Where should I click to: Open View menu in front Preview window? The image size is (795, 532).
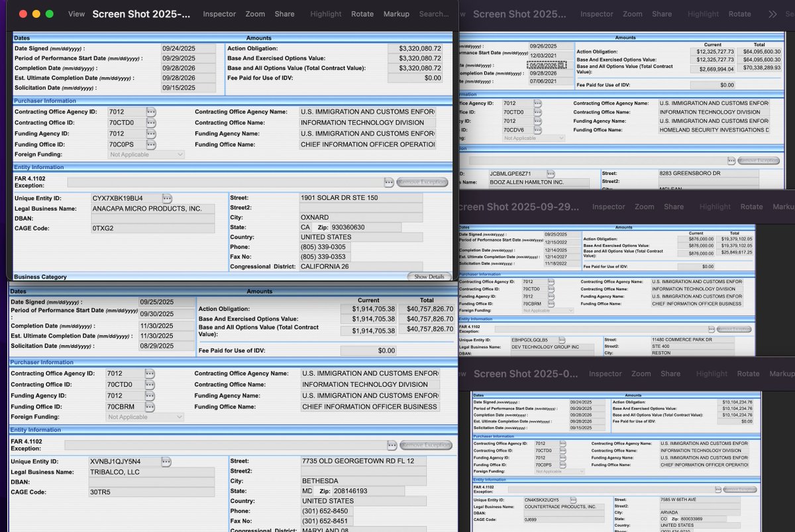coord(76,14)
